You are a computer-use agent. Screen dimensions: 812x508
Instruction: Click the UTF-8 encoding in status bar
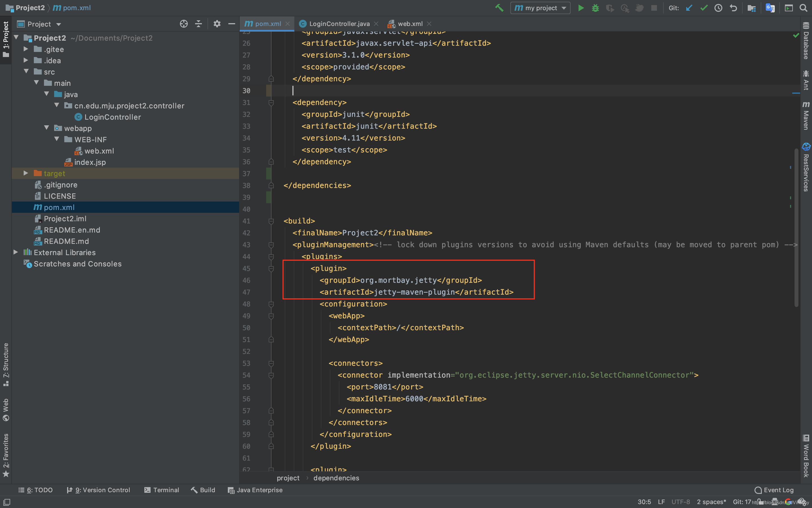(x=680, y=502)
